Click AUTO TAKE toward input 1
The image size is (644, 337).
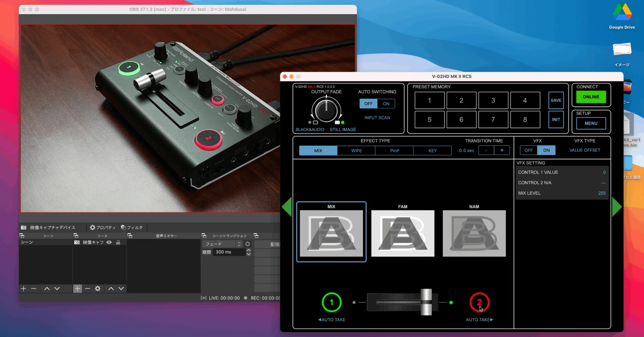[x=332, y=320]
